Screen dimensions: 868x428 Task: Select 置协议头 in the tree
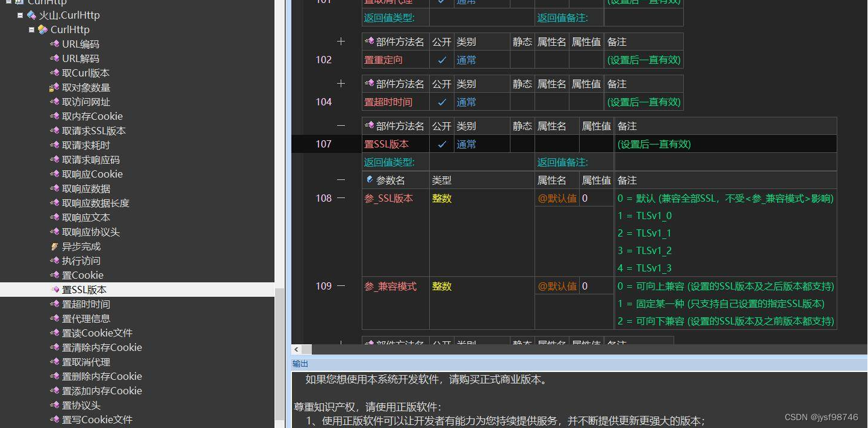(81, 405)
